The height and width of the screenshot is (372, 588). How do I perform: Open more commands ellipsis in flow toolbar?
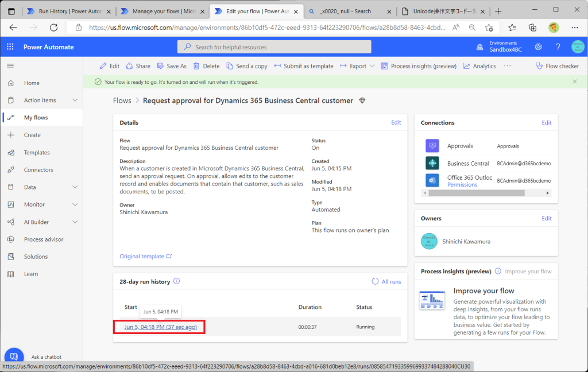(508, 66)
